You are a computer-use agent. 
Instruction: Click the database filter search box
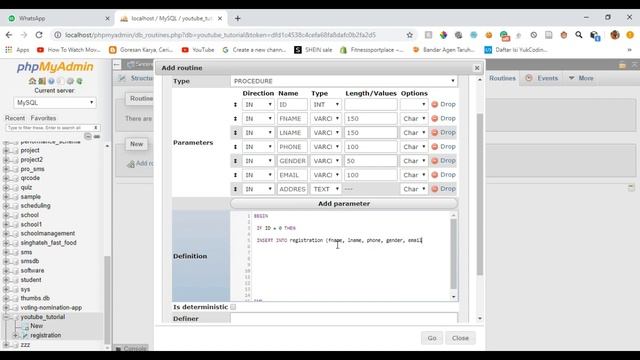[52, 128]
